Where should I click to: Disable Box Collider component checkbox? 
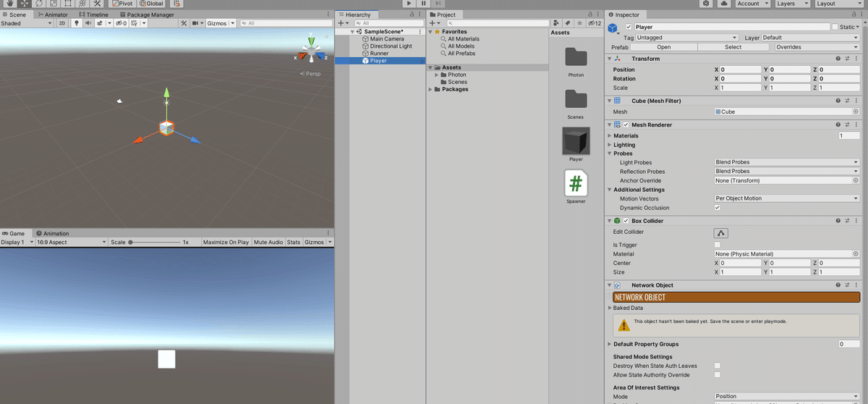pyautogui.click(x=626, y=221)
